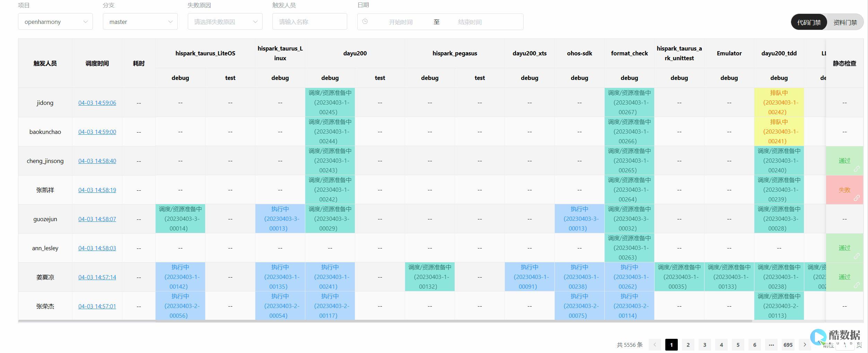Viewport: 868px width, 353px height.
Task: Open schedule time link 04-03 14:57:14
Action: pos(97,277)
